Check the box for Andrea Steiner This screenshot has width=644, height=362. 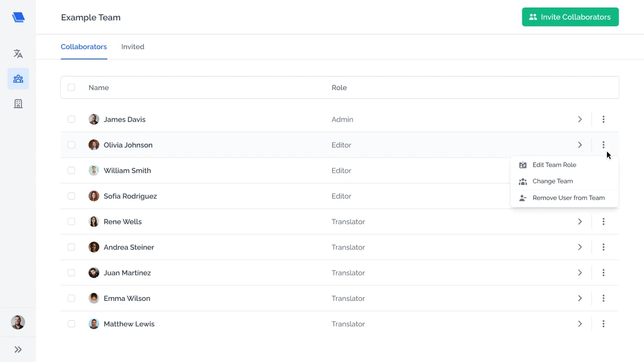click(x=71, y=247)
